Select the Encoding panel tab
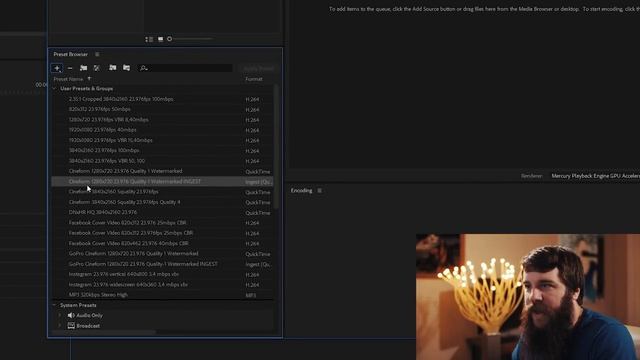640x360 pixels. (301, 191)
